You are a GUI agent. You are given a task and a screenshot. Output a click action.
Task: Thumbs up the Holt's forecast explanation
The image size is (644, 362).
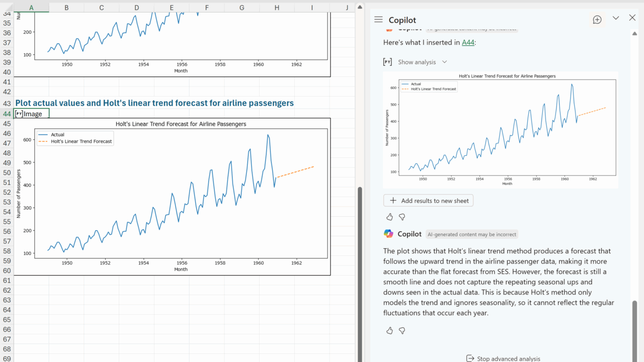[x=389, y=330]
